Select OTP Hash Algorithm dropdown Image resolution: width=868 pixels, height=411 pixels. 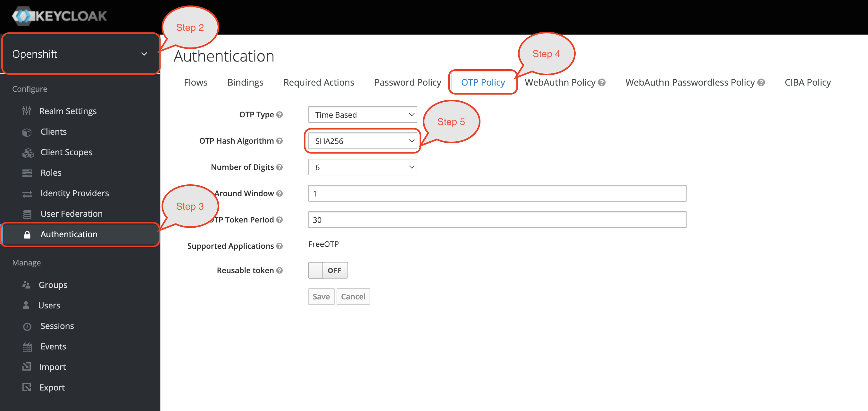[x=363, y=141]
